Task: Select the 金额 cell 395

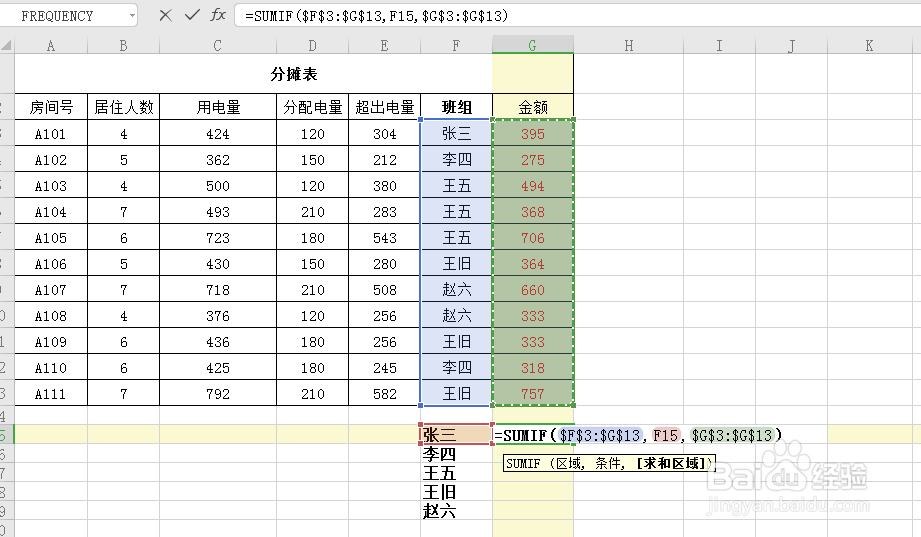Action: coord(533,133)
